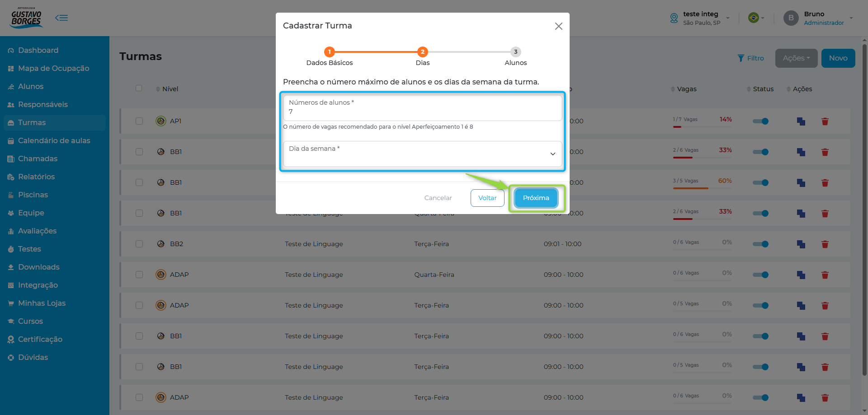The width and height of the screenshot is (868, 415).
Task: Delete the BB2 class with trash icon
Action: (825, 244)
